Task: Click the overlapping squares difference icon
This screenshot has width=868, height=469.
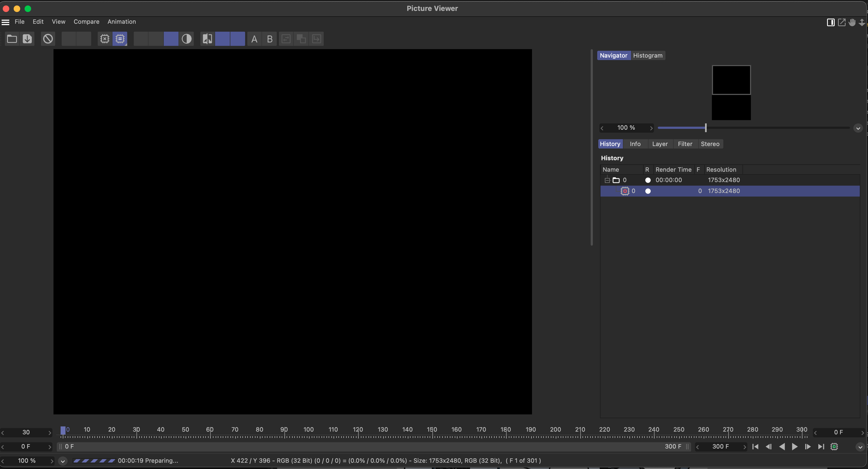Action: 301,39
